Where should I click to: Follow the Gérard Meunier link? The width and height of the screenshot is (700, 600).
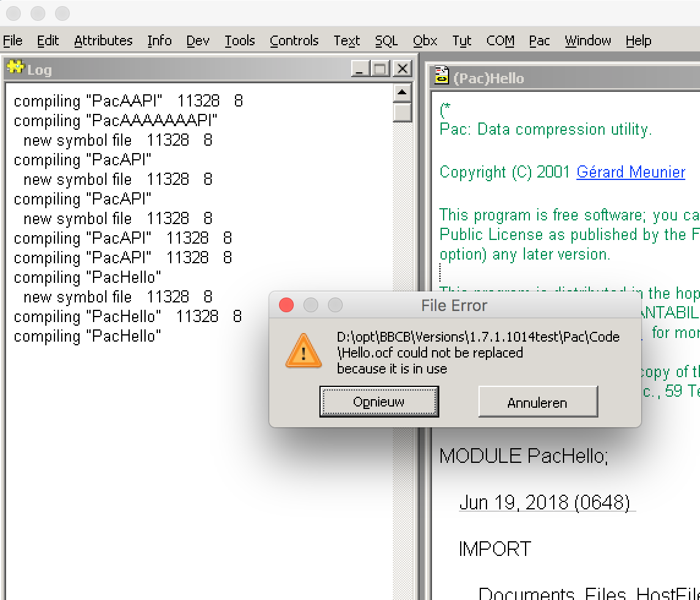click(x=631, y=172)
